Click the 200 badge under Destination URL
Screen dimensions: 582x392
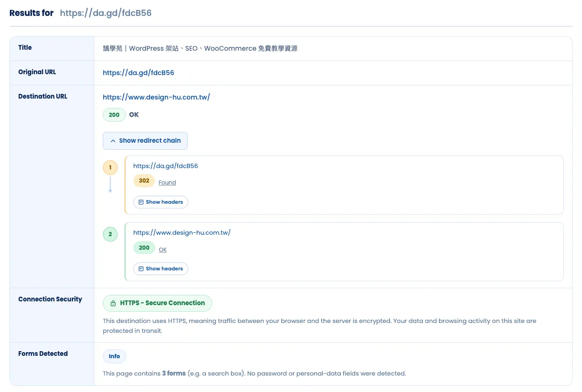(x=114, y=115)
